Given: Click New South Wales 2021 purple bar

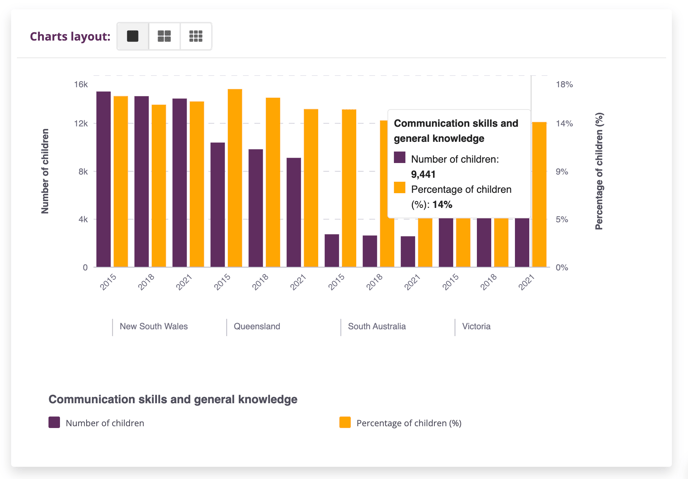Looking at the screenshot, I should (179, 182).
